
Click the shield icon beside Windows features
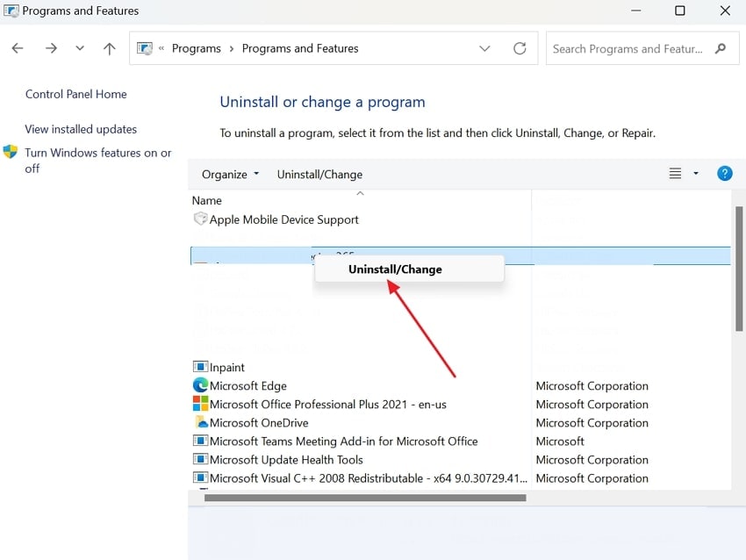tap(10, 152)
